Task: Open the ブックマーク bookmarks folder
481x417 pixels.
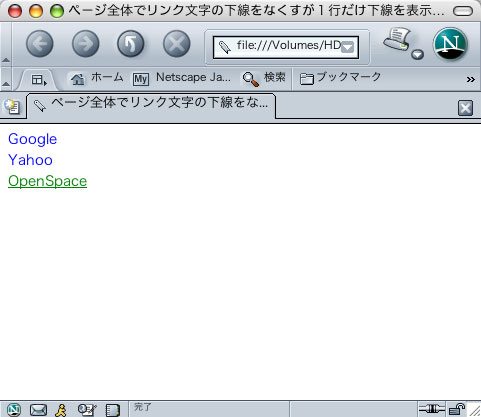Action: (340, 78)
